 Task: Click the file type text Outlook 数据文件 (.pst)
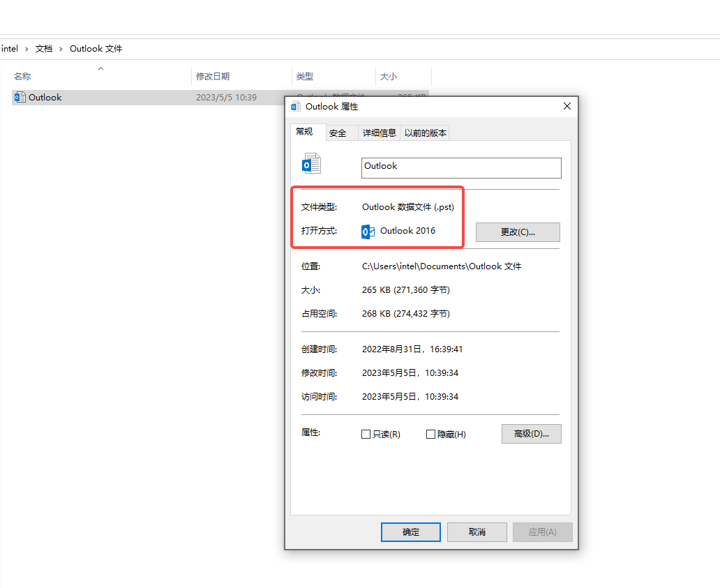tap(407, 207)
